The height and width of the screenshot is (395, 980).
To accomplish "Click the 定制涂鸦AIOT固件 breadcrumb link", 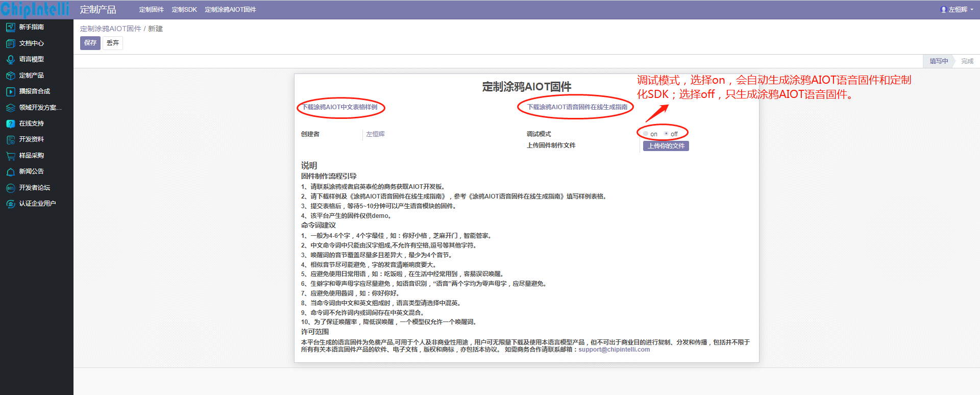I will [111, 29].
